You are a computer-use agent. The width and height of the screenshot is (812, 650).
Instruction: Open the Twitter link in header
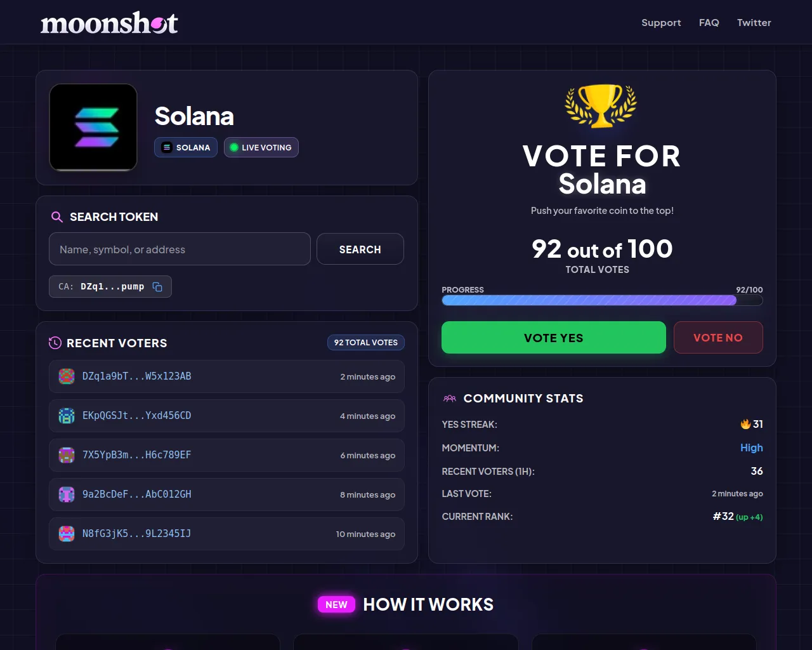[754, 23]
